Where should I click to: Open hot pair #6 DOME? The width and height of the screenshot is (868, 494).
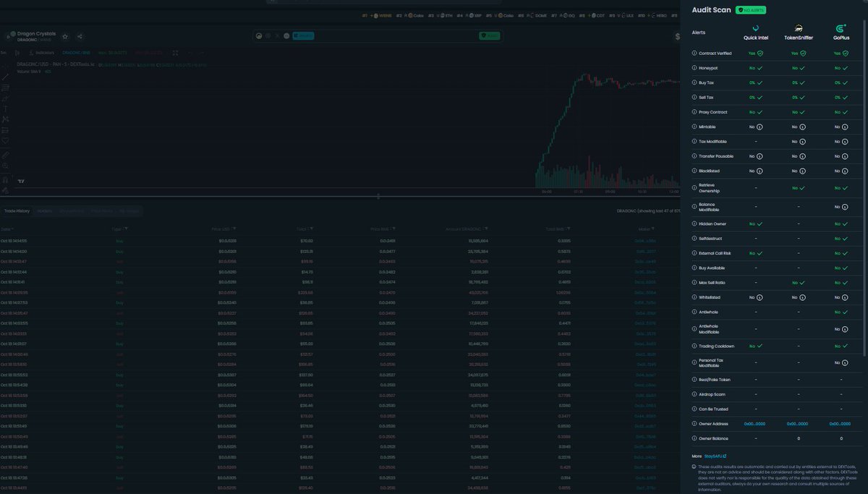click(x=532, y=15)
